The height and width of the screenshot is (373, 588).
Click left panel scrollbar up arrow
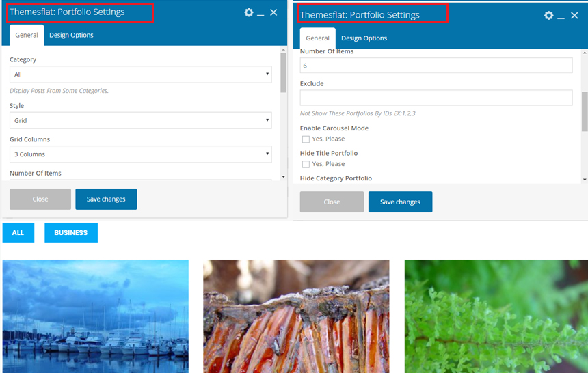(x=284, y=49)
